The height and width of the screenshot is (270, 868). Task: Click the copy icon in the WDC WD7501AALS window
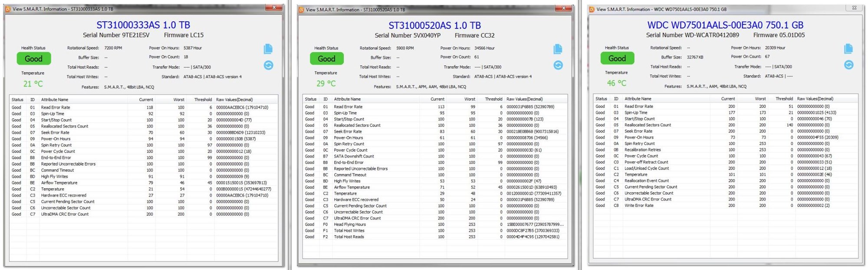[848, 49]
